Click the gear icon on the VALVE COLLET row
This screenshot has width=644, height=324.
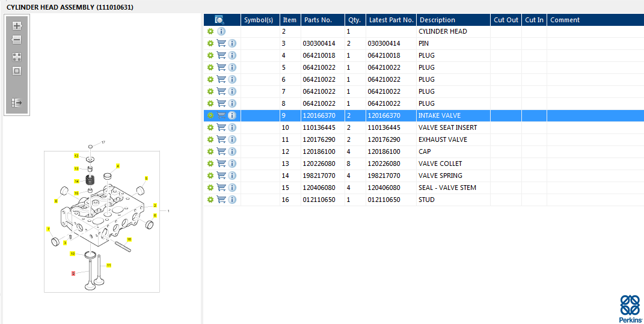(210, 164)
